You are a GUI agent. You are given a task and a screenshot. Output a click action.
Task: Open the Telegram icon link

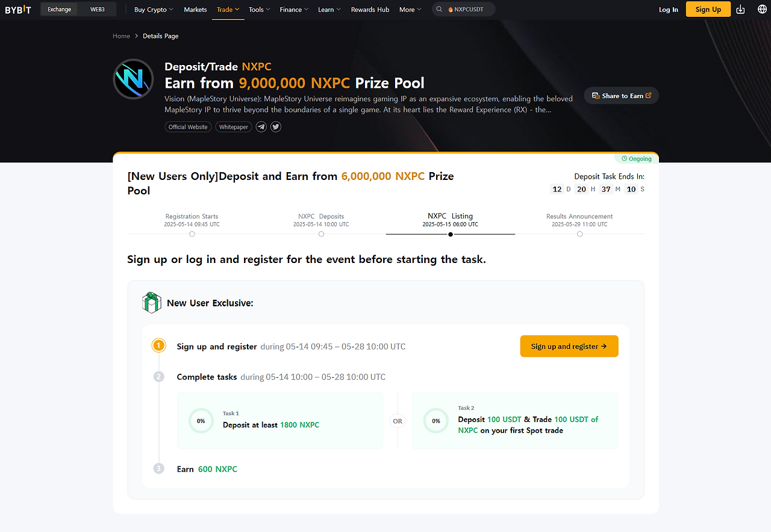point(261,127)
